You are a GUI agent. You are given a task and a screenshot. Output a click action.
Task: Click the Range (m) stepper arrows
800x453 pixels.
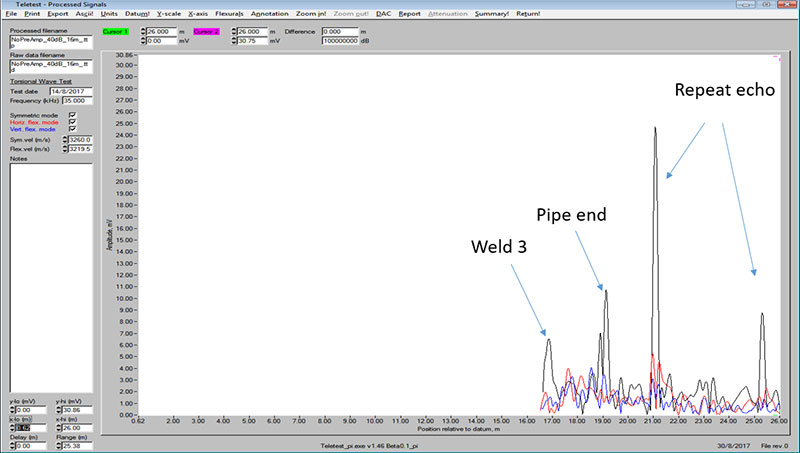(59, 446)
